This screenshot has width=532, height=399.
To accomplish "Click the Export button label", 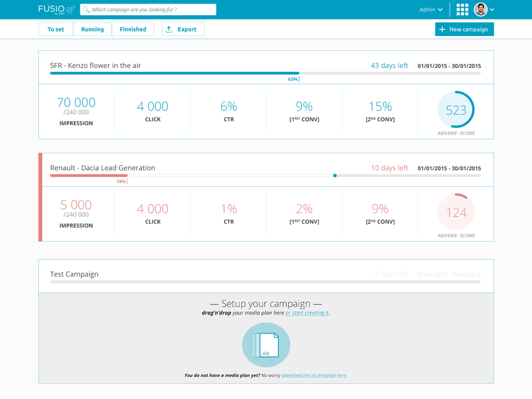I will (x=187, y=29).
